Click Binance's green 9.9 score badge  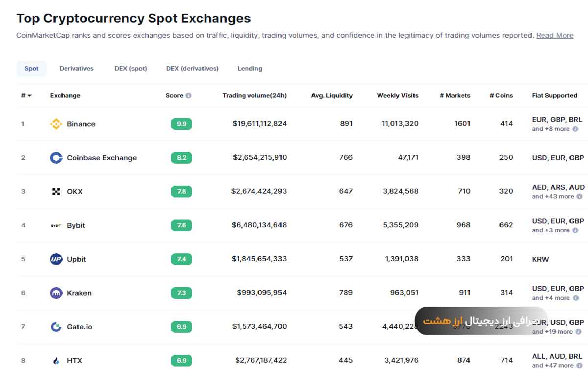pos(181,124)
